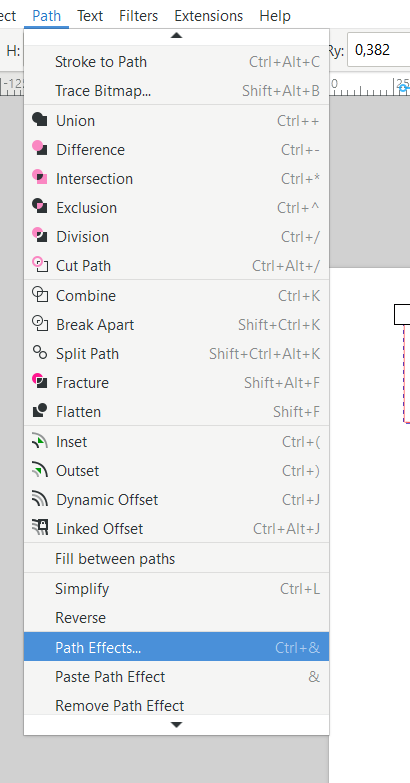Image resolution: width=410 pixels, height=783 pixels.
Task: Click the menu's top scroll-up arrow
Action: 176,36
